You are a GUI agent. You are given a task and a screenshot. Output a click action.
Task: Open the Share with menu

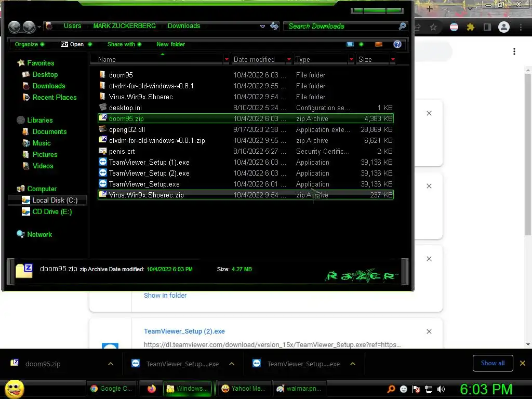[x=124, y=44]
